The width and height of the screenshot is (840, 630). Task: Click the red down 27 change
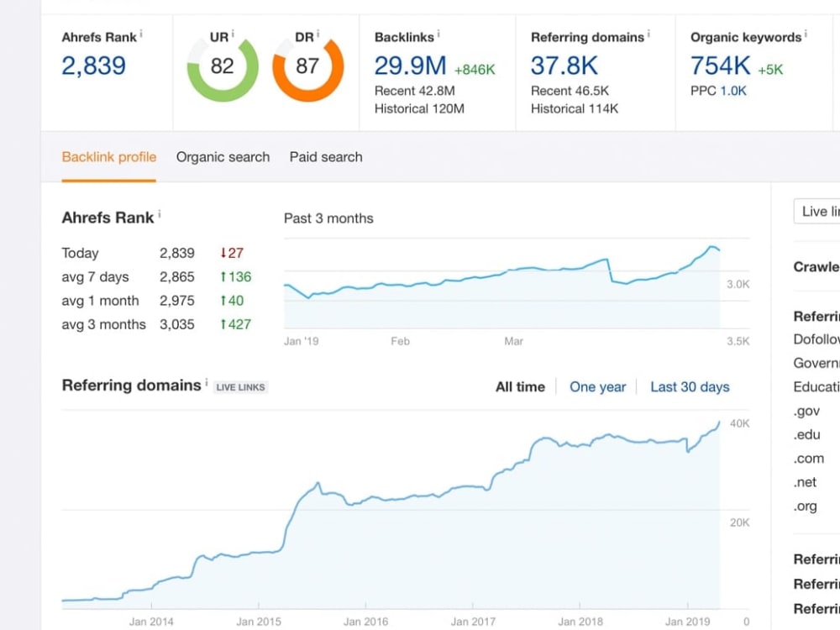pyautogui.click(x=232, y=253)
